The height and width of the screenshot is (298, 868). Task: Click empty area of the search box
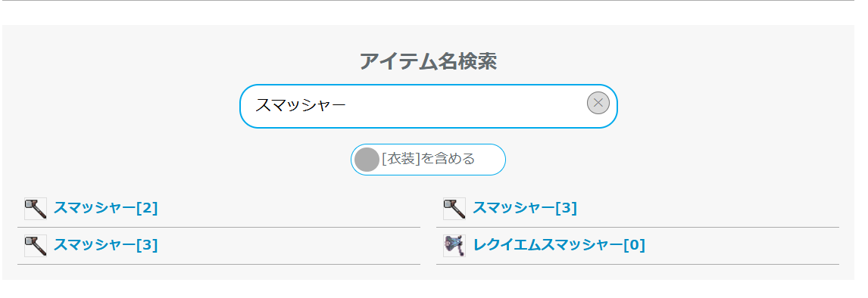coord(465,106)
